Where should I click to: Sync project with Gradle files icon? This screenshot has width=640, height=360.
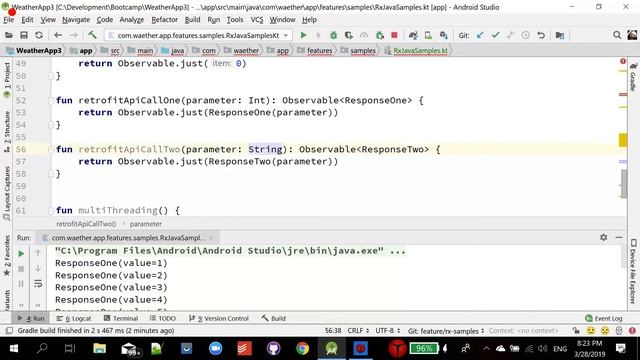[x=413, y=36]
